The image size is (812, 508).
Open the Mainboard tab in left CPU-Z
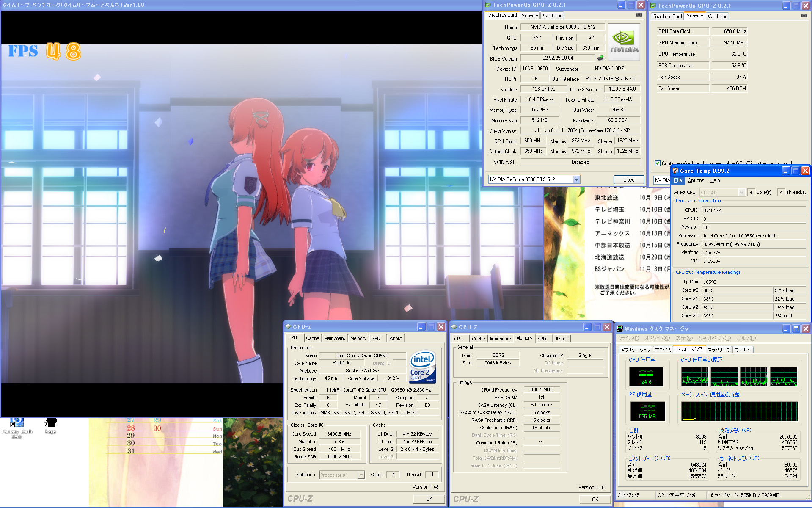pos(335,338)
